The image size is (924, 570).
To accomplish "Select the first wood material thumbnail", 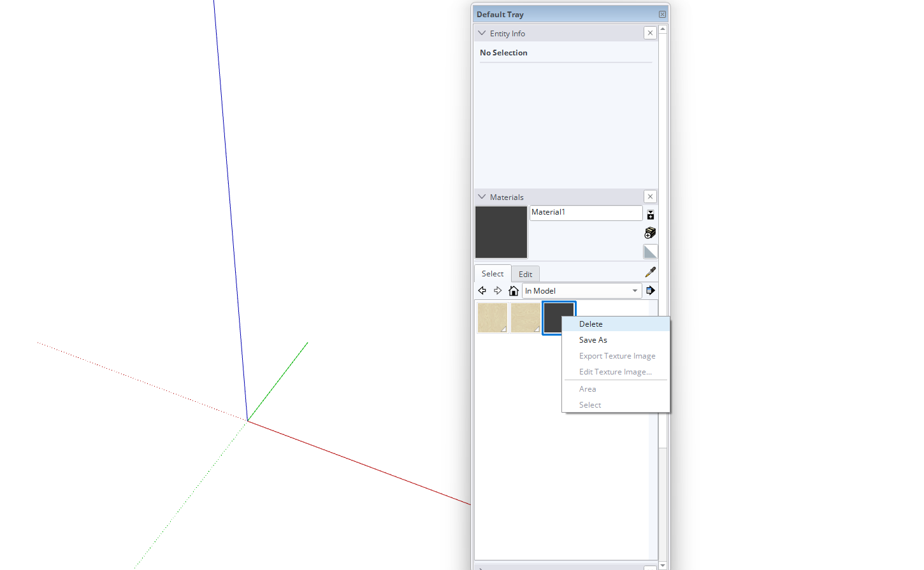I will [x=493, y=318].
